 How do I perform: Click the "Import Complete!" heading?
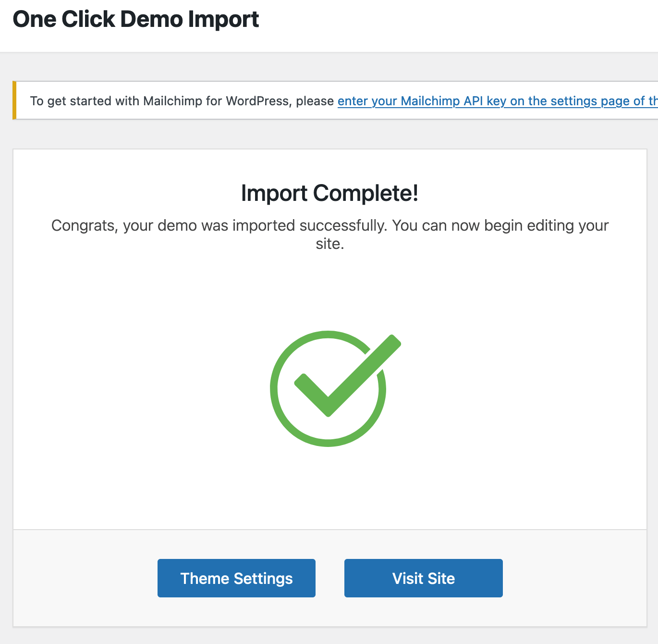pos(329,193)
